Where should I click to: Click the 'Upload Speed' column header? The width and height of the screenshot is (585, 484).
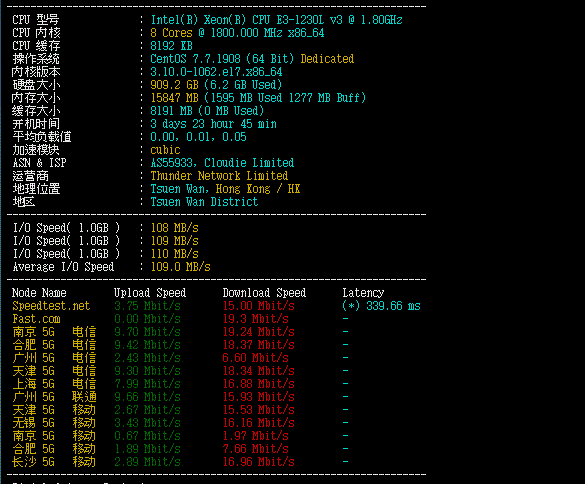pos(150,293)
